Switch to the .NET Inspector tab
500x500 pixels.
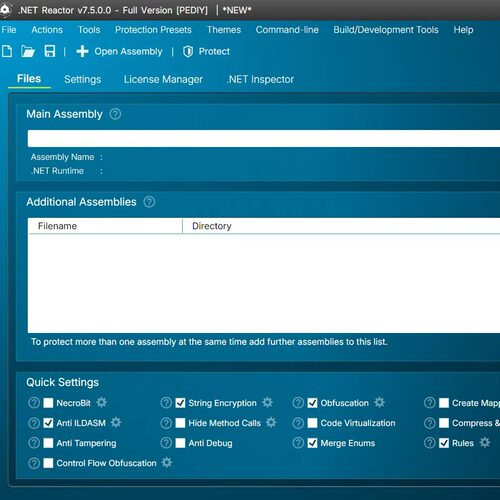coord(260,79)
